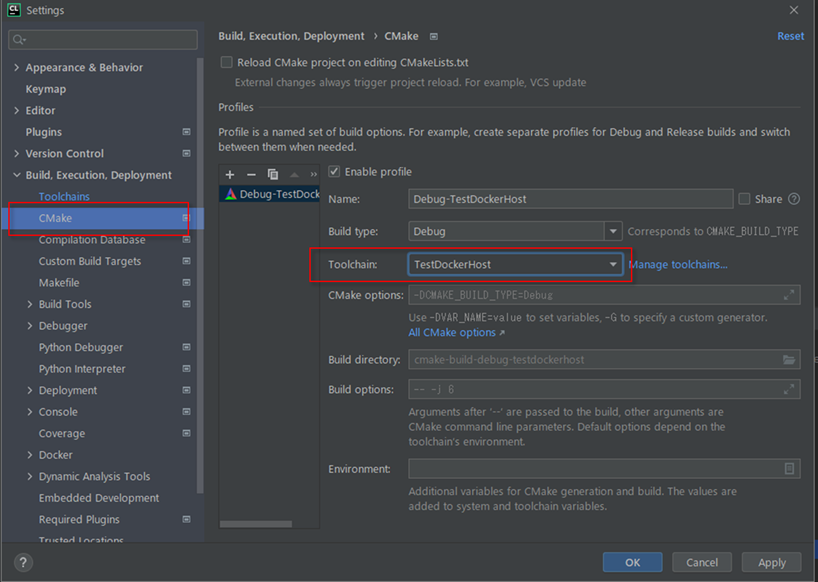Open the Keymap settings page

click(x=46, y=89)
